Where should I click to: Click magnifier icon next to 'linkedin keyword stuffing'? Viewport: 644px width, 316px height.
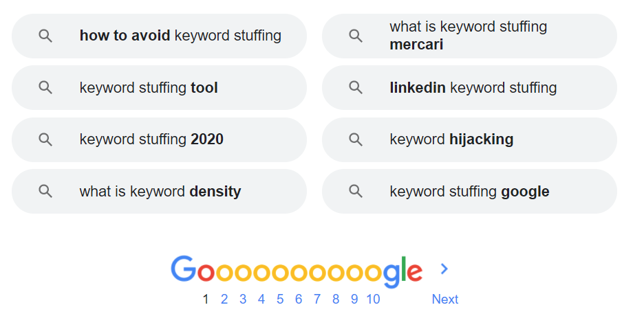pyautogui.click(x=356, y=88)
